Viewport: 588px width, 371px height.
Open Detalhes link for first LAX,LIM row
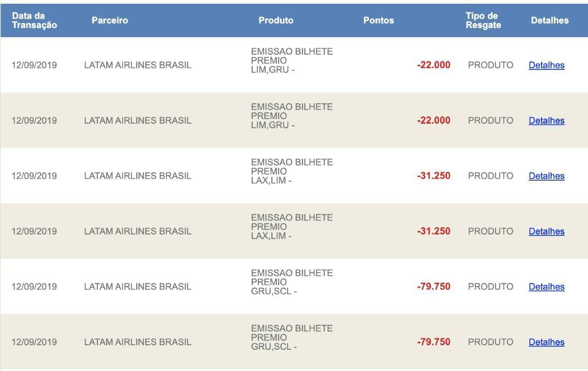546,176
